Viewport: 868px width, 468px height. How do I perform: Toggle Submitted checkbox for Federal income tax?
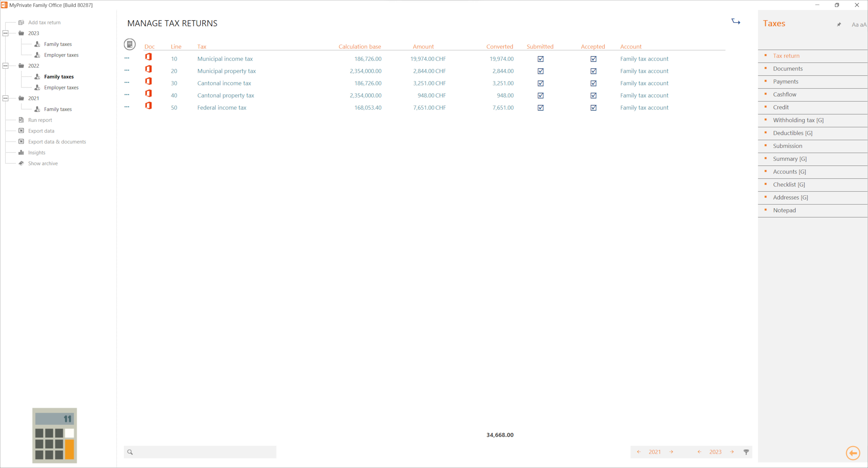[x=541, y=108]
